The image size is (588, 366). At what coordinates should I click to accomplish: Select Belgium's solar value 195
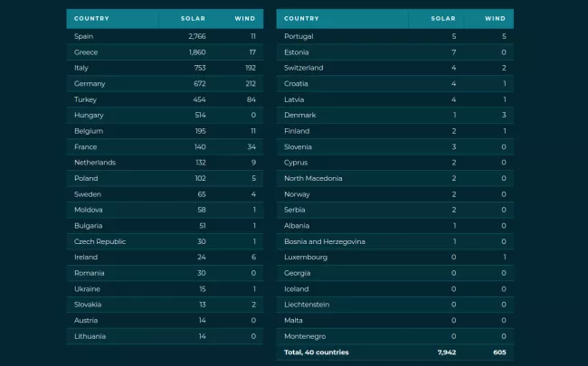(200, 131)
